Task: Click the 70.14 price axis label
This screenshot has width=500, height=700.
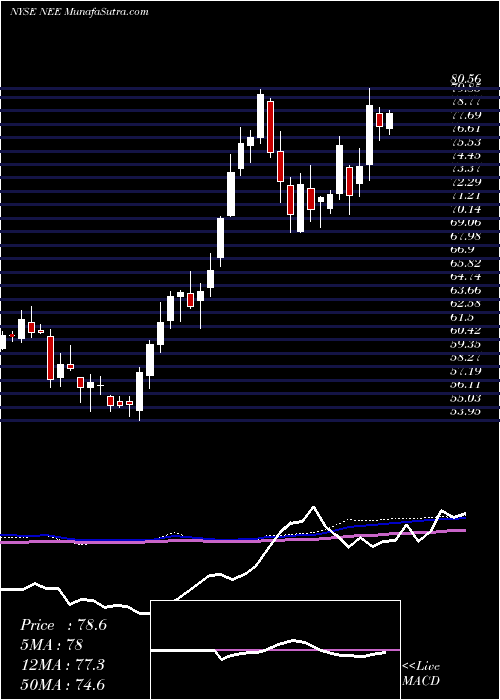Action: pos(465,209)
